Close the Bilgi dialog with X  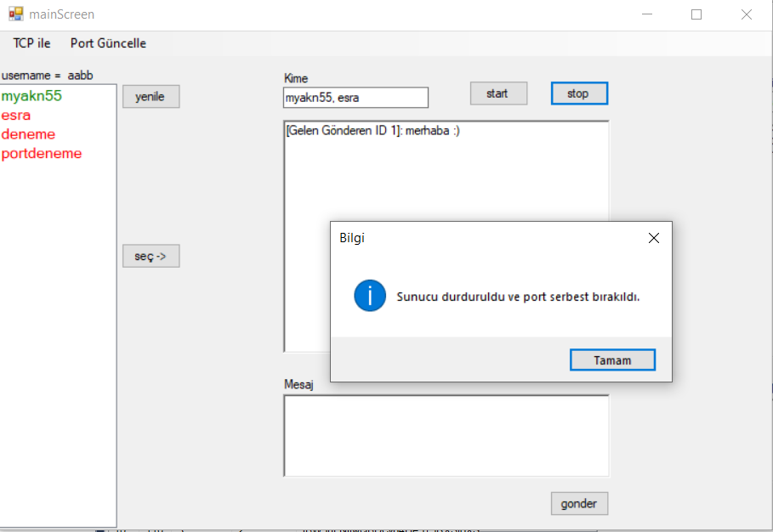point(653,238)
